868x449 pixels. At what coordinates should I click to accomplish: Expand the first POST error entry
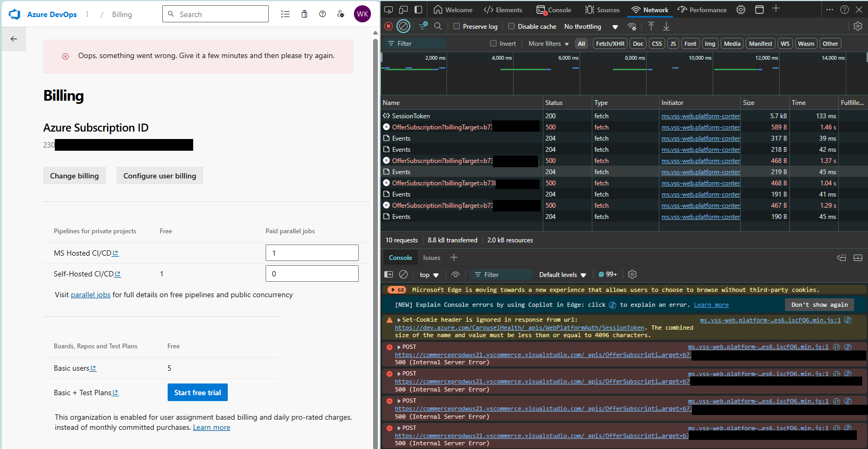click(399, 347)
